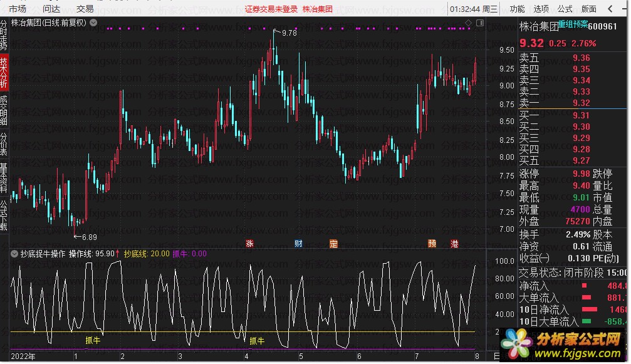631x364 pixels.
Task: Click the 卖一 price 9.32
Action: pos(581,103)
